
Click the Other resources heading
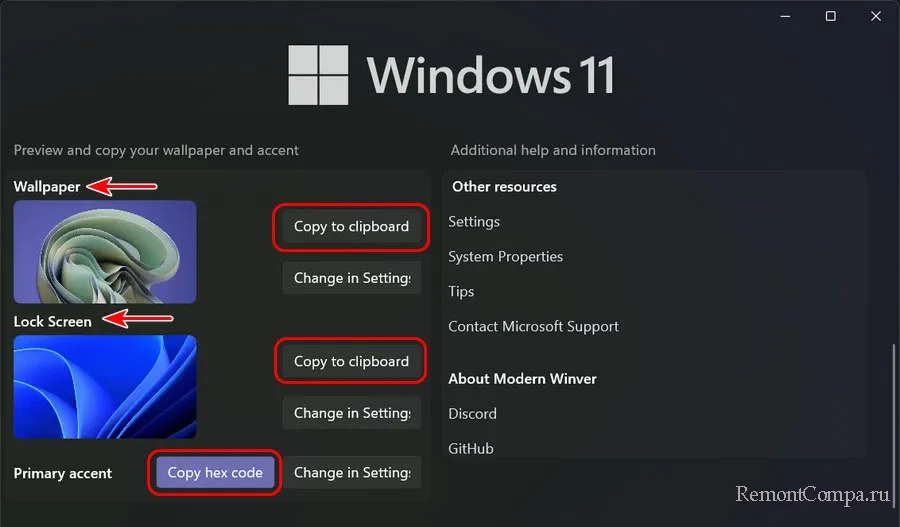(504, 187)
